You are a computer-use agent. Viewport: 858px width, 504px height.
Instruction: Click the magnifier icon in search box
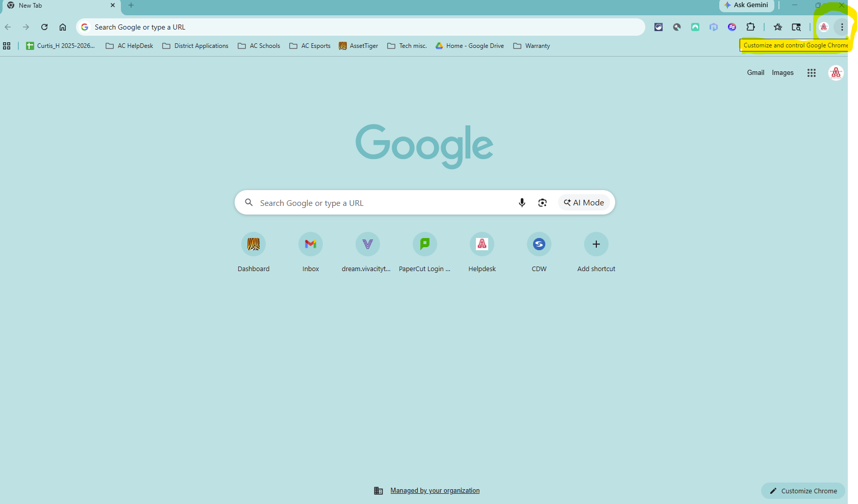point(249,203)
